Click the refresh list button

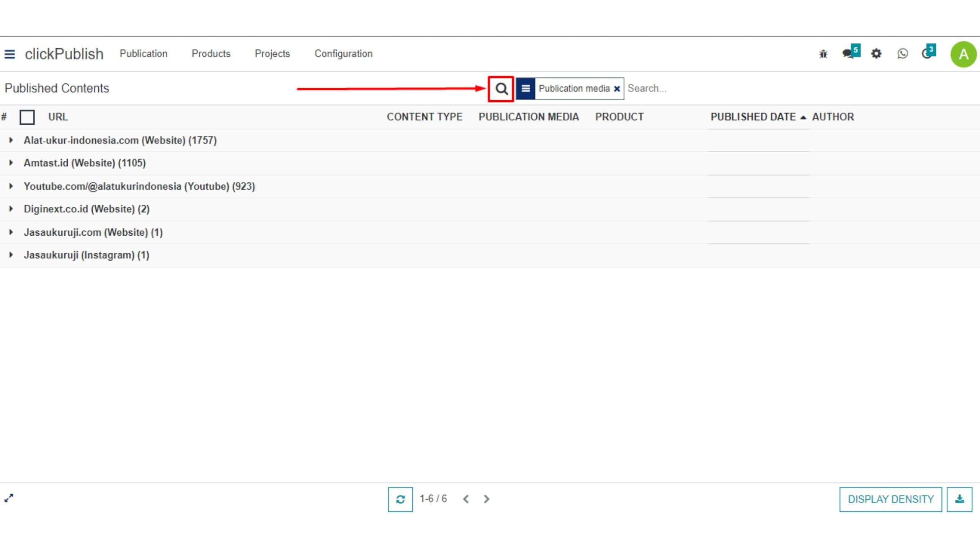pyautogui.click(x=400, y=499)
